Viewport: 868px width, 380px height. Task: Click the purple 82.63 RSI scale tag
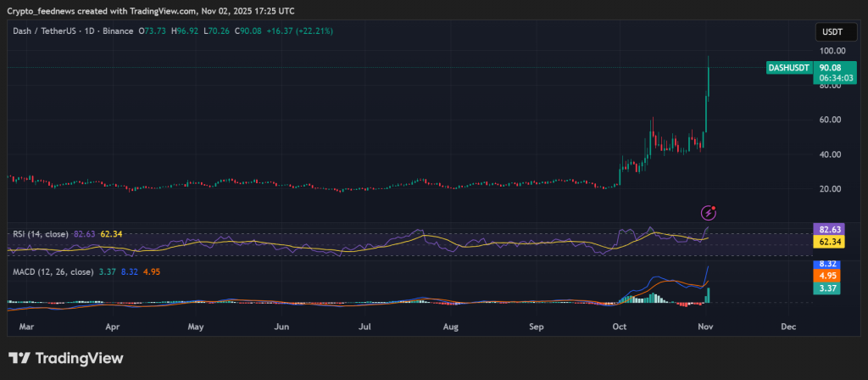[827, 229]
